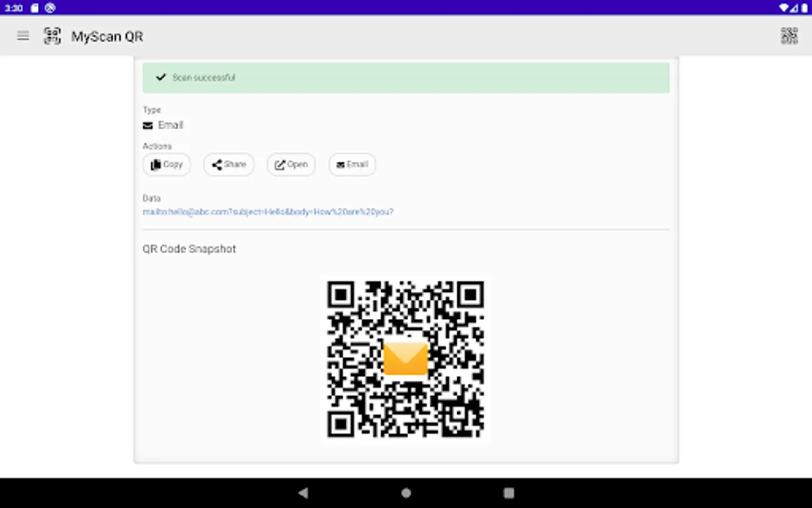Click the Open action button
This screenshot has width=812, height=508.
click(292, 164)
